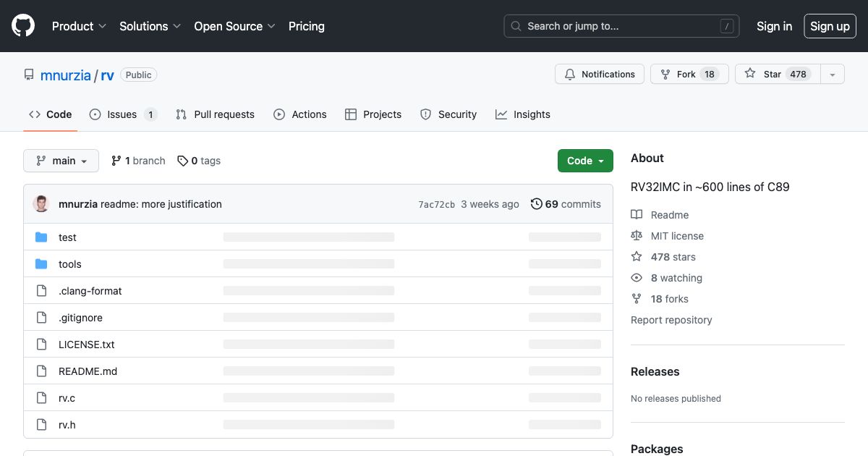Open the Actions tab

(x=300, y=114)
